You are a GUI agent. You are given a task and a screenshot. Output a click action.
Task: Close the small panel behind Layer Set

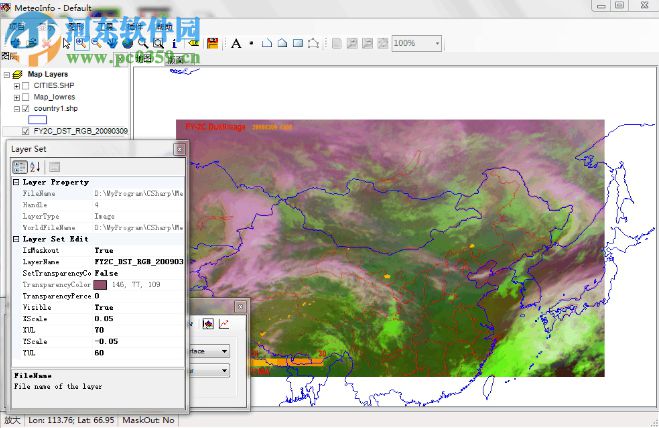point(240,306)
